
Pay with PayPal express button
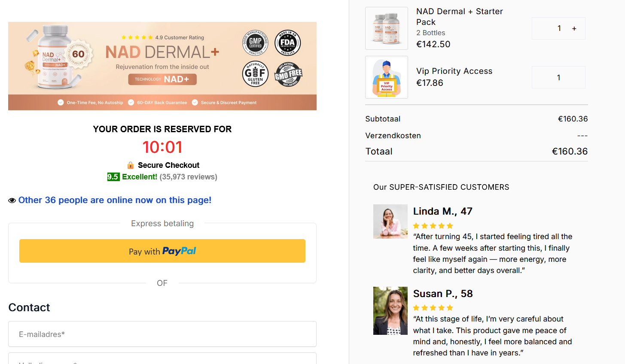click(x=162, y=251)
